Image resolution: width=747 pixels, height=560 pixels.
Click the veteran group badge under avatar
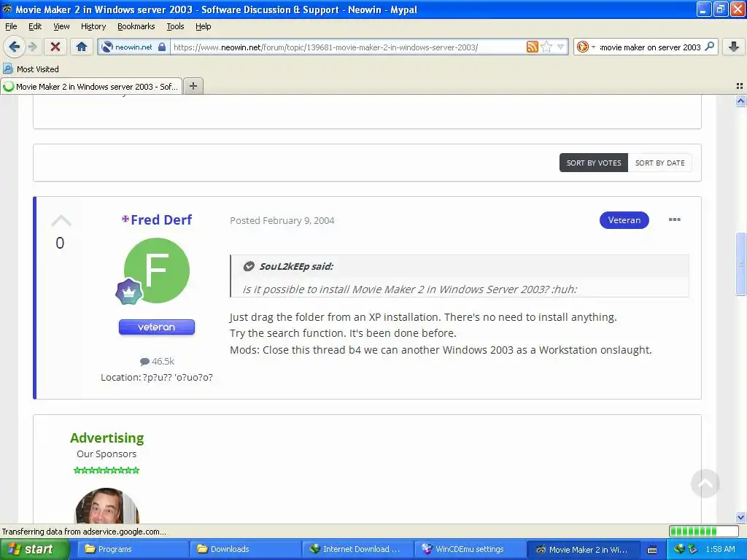(157, 327)
